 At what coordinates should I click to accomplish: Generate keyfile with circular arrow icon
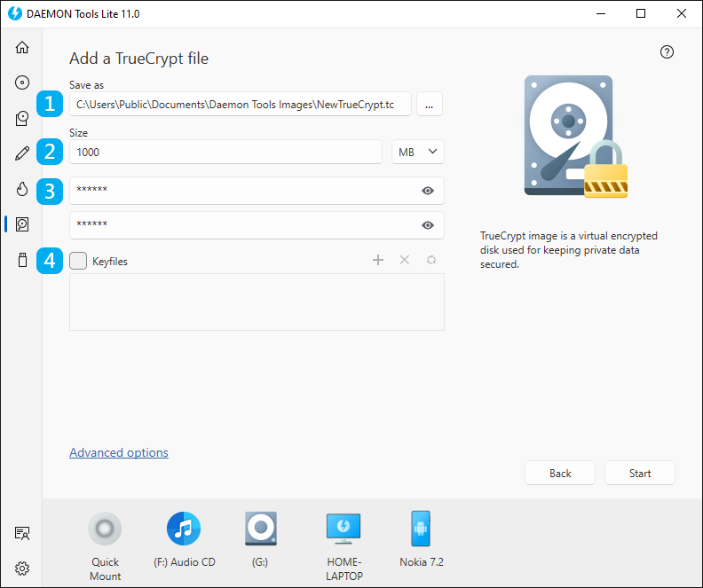[x=430, y=260]
